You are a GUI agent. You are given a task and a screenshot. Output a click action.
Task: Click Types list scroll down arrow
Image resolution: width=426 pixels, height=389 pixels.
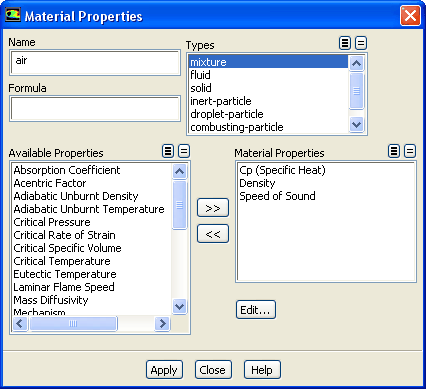point(356,125)
